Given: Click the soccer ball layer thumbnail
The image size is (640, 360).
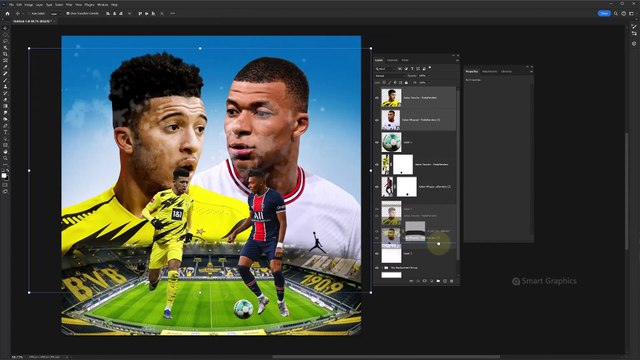Looking at the screenshot, I should pos(391,142).
